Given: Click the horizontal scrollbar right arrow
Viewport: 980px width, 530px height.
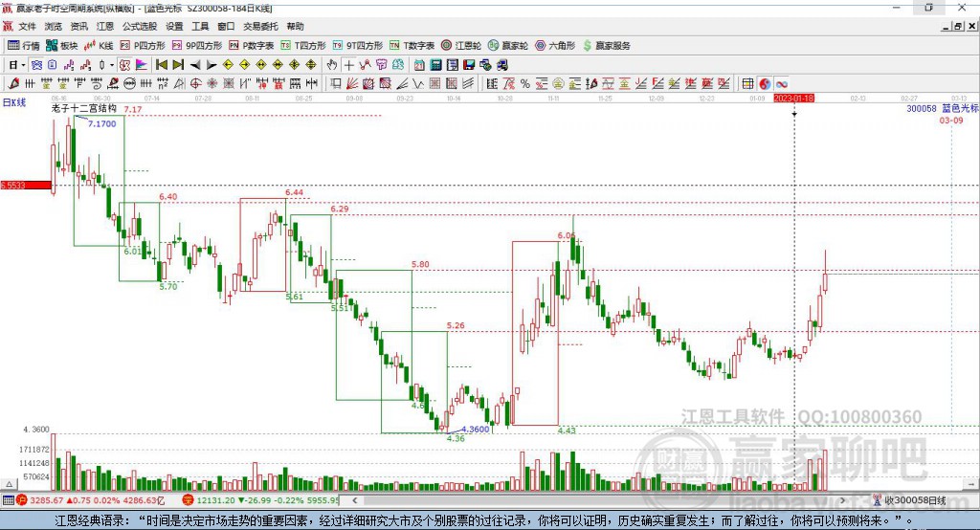Looking at the screenshot, I should [x=842, y=500].
